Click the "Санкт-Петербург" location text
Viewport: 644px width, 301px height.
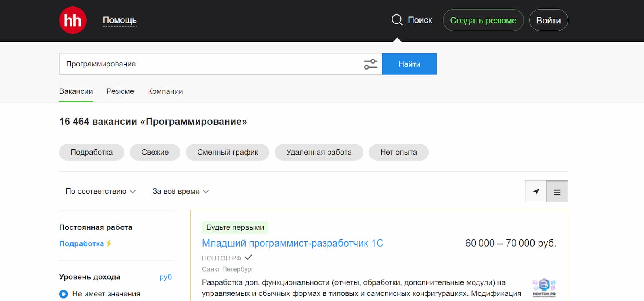click(228, 269)
